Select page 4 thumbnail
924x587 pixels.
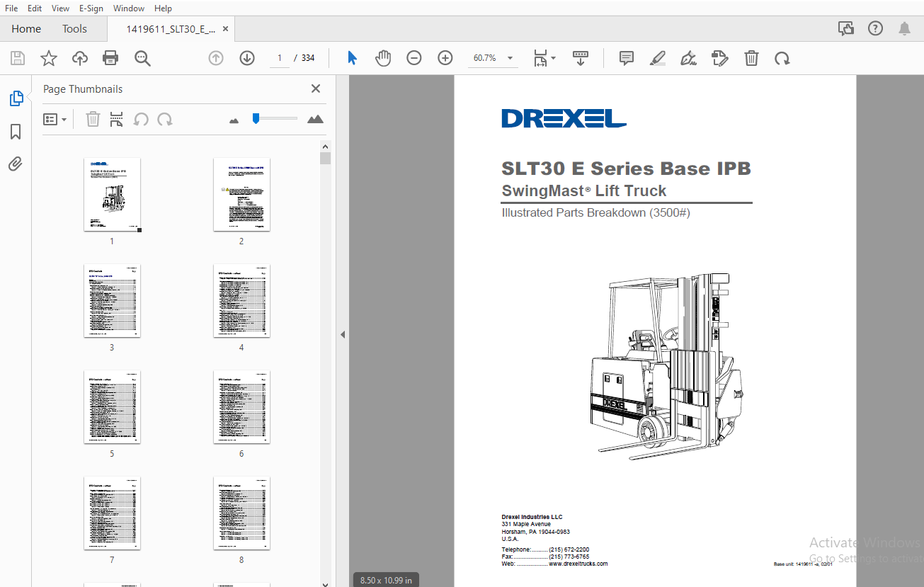pyautogui.click(x=241, y=300)
